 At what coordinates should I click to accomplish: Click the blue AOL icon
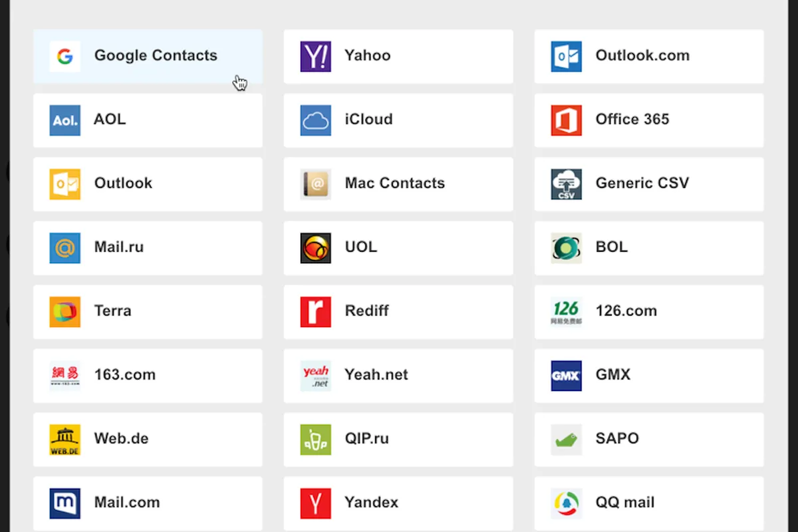[x=65, y=120]
